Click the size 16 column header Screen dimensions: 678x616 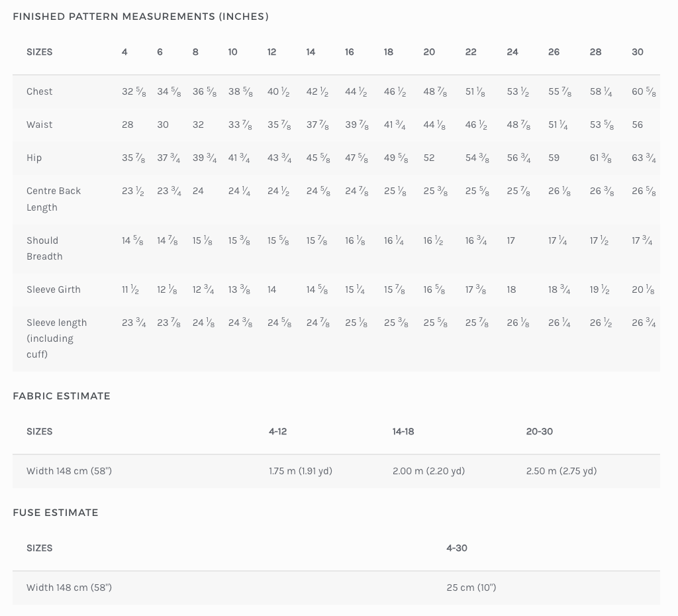tap(350, 52)
